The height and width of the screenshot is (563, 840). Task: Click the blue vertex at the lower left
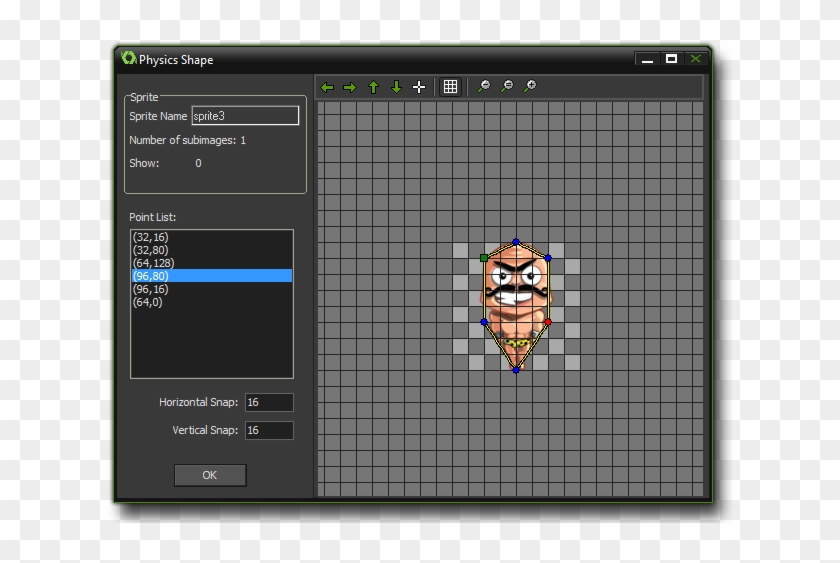coord(484,322)
